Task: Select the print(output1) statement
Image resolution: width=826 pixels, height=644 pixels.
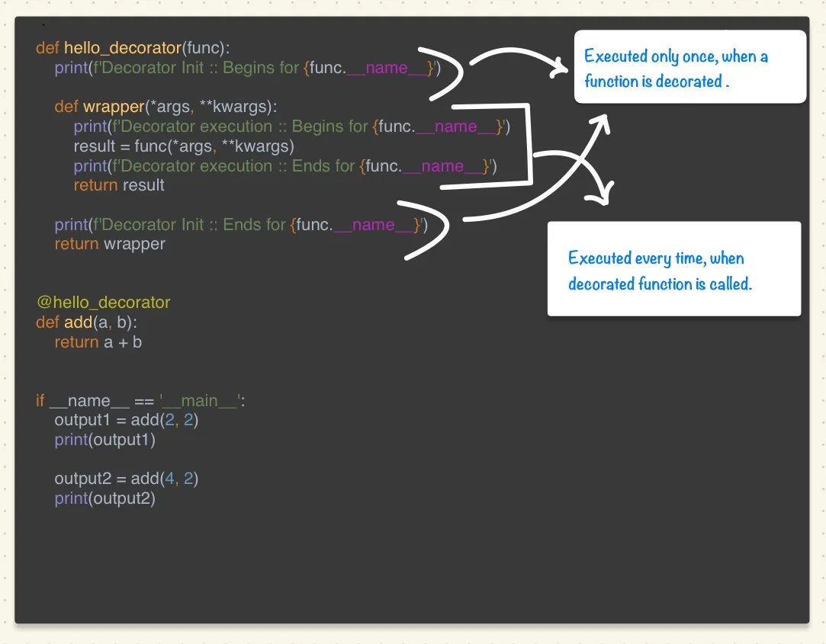Action: 104,440
